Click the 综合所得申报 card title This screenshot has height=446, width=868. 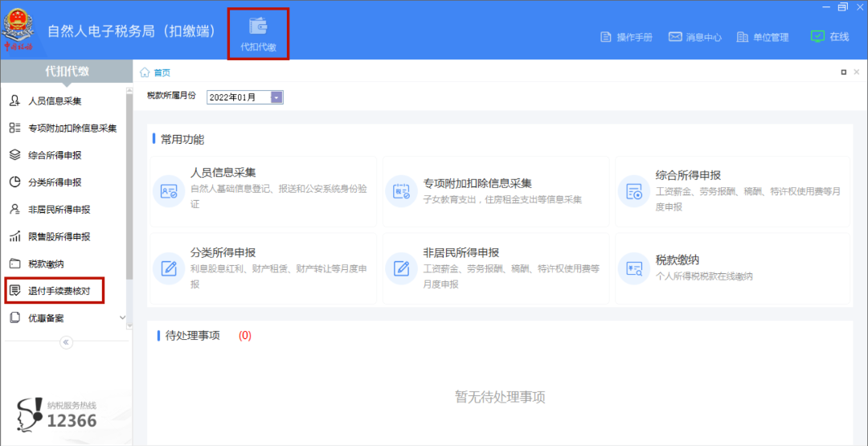pos(688,175)
